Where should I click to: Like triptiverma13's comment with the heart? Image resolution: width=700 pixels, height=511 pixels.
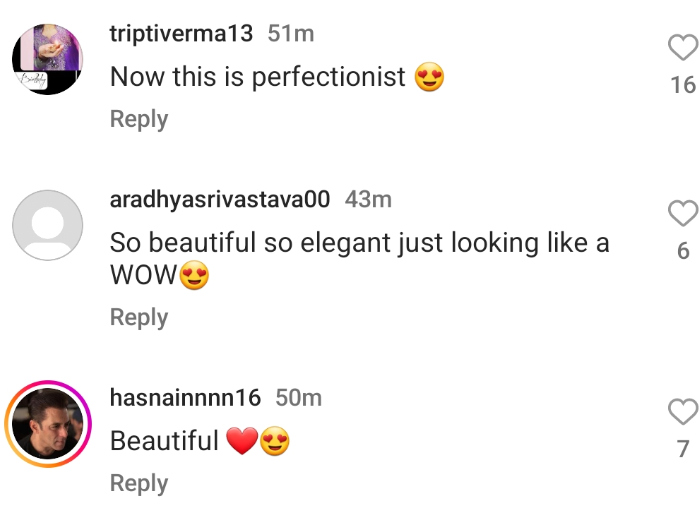[x=682, y=47]
